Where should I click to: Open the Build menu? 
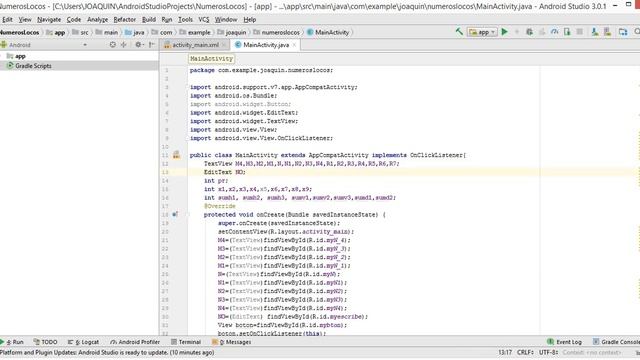149,20
